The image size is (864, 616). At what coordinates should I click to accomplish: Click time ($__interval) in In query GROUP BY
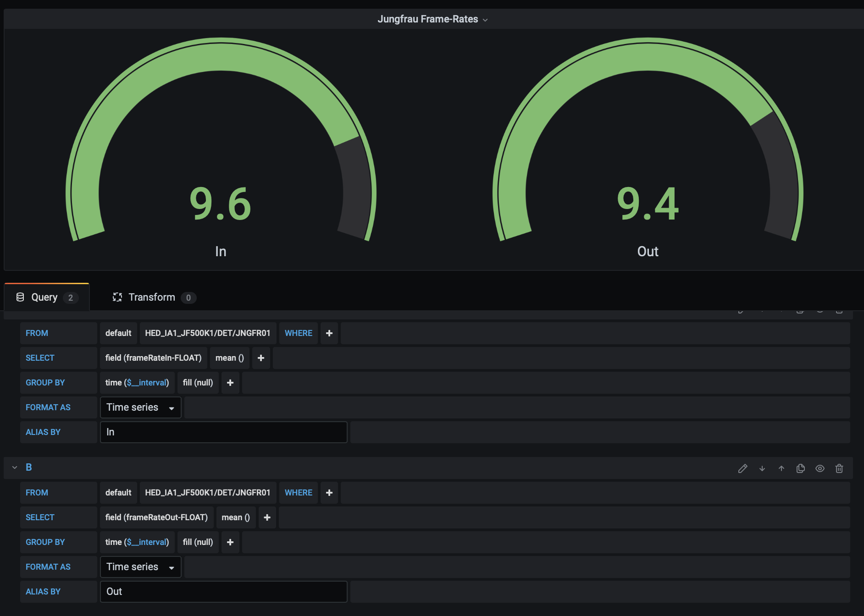pyautogui.click(x=137, y=383)
